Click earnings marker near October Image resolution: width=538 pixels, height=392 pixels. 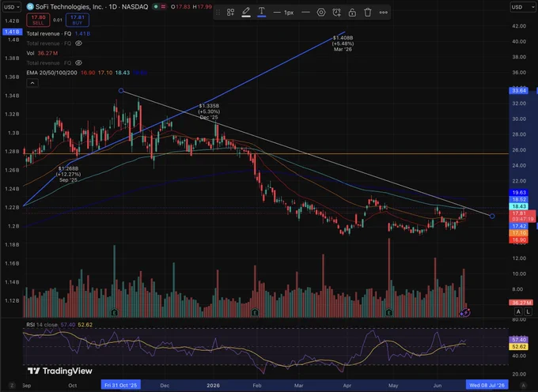coord(114,312)
